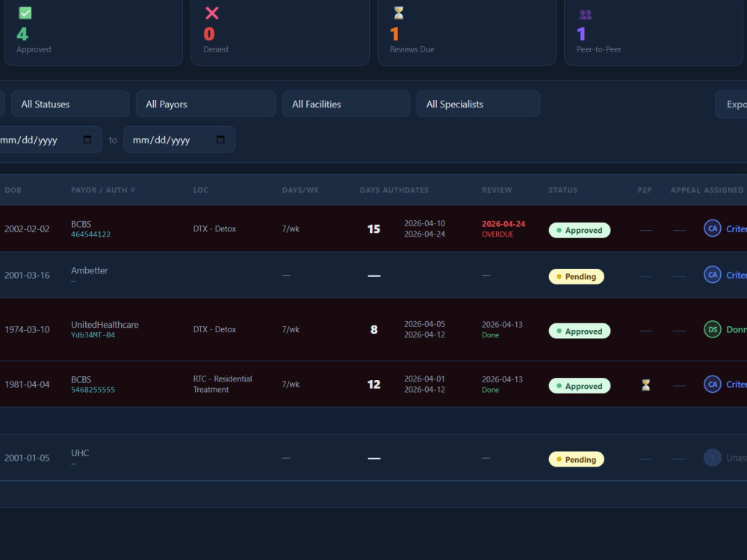Click DOB 2001-03-16 cell
Image resolution: width=747 pixels, height=560 pixels.
(27, 275)
